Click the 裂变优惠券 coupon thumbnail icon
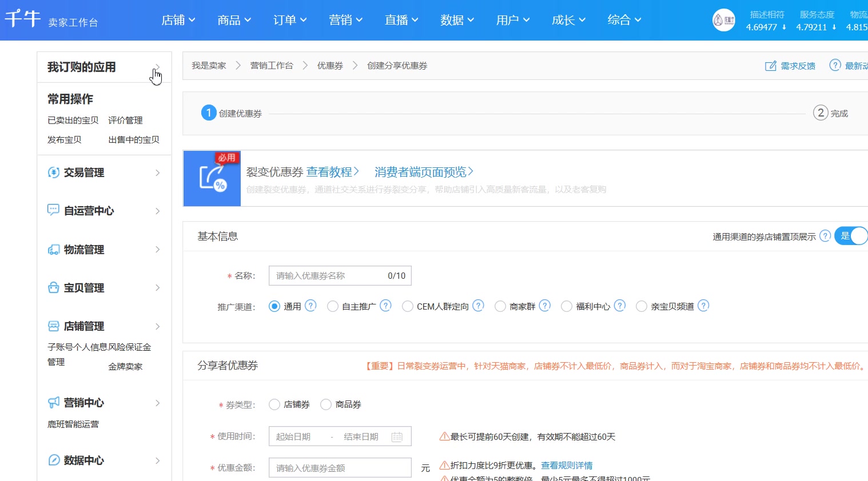 212,178
